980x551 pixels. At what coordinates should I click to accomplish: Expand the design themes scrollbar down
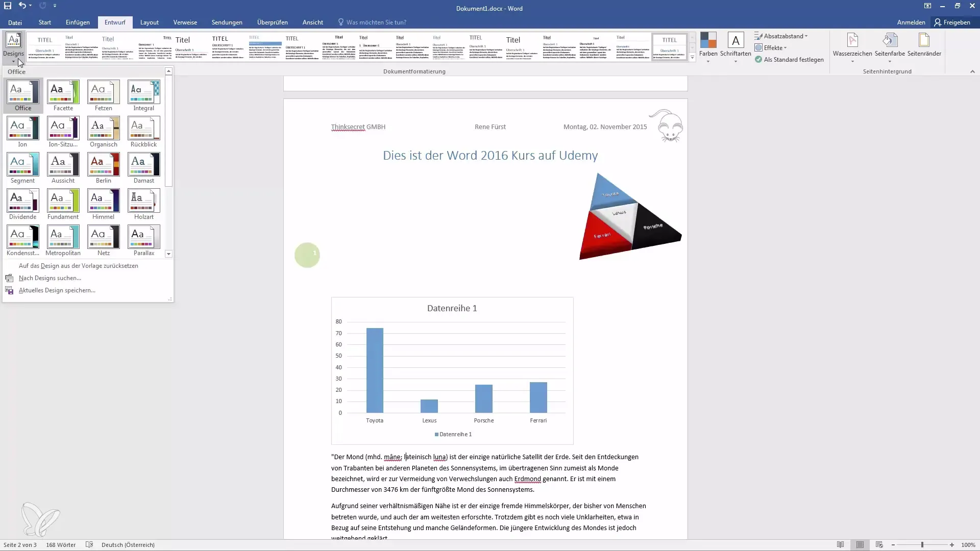point(169,254)
